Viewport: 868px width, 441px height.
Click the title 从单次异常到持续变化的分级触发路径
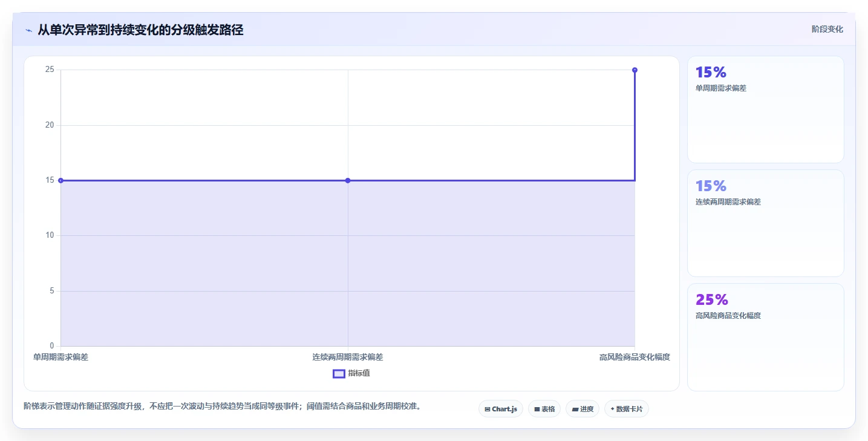coord(140,30)
